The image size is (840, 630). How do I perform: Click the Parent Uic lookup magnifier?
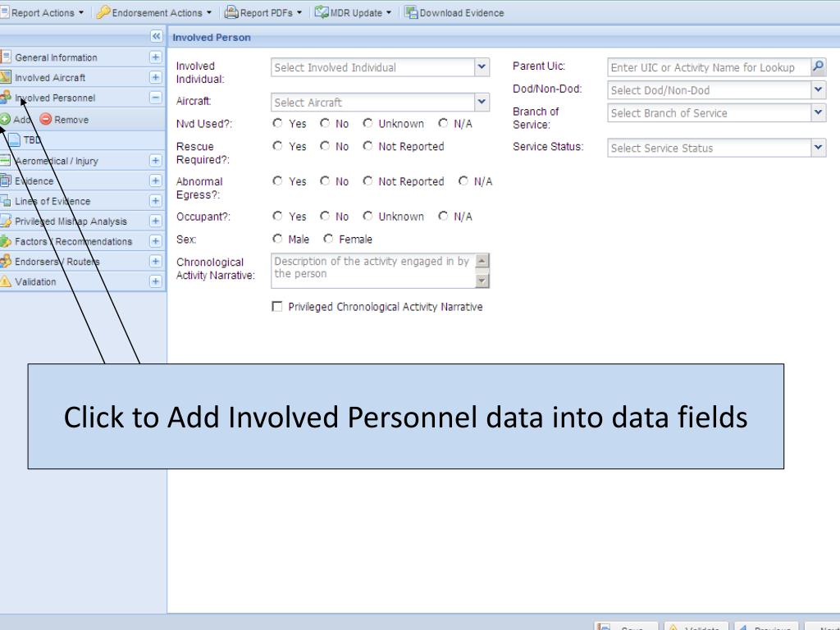818,67
